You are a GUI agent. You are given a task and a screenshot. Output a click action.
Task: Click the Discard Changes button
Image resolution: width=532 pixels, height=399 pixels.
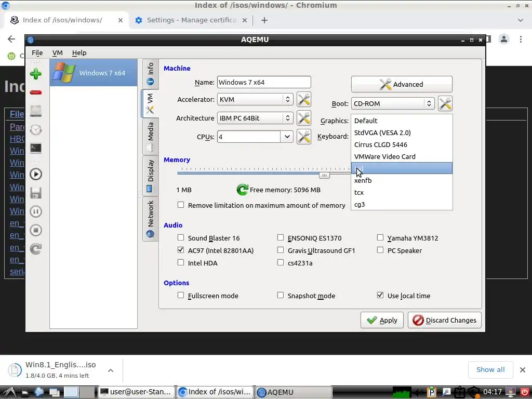[445, 320]
